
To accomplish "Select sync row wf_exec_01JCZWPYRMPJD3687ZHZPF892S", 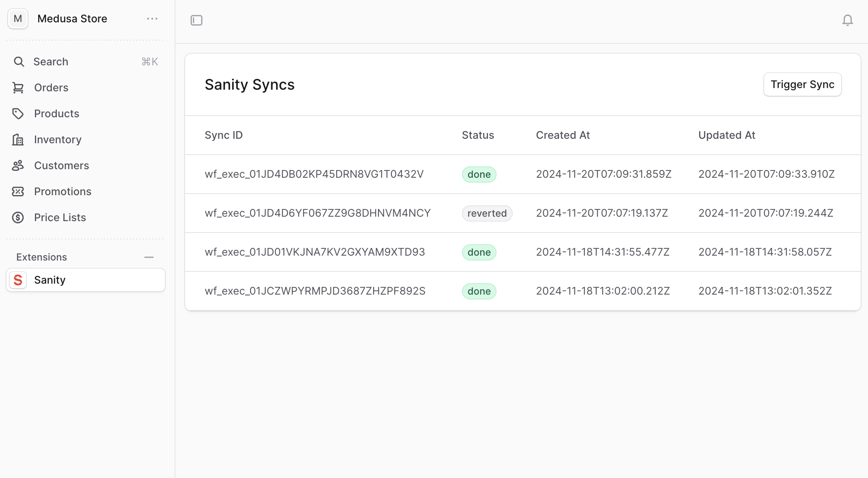I will point(315,291).
